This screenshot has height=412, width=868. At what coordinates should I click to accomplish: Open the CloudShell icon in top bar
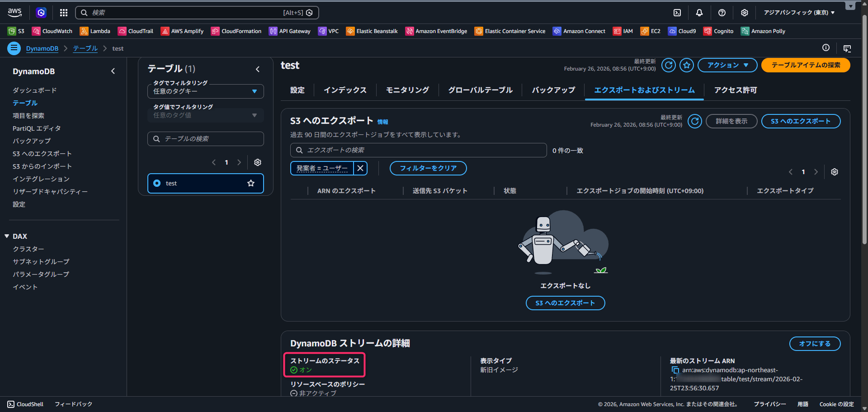click(677, 13)
